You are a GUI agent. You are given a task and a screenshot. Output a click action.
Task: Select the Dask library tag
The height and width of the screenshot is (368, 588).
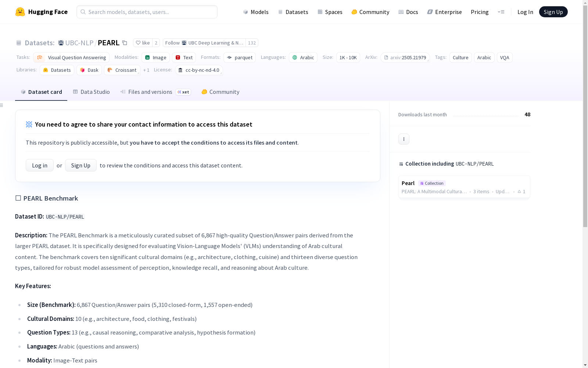click(89, 70)
